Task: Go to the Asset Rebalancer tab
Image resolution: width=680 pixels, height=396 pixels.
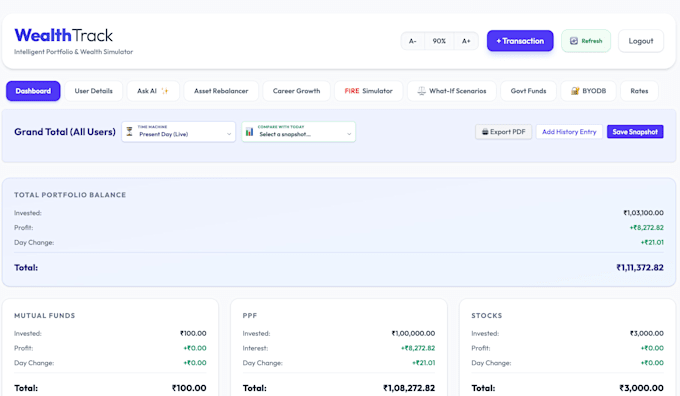Action: click(221, 91)
